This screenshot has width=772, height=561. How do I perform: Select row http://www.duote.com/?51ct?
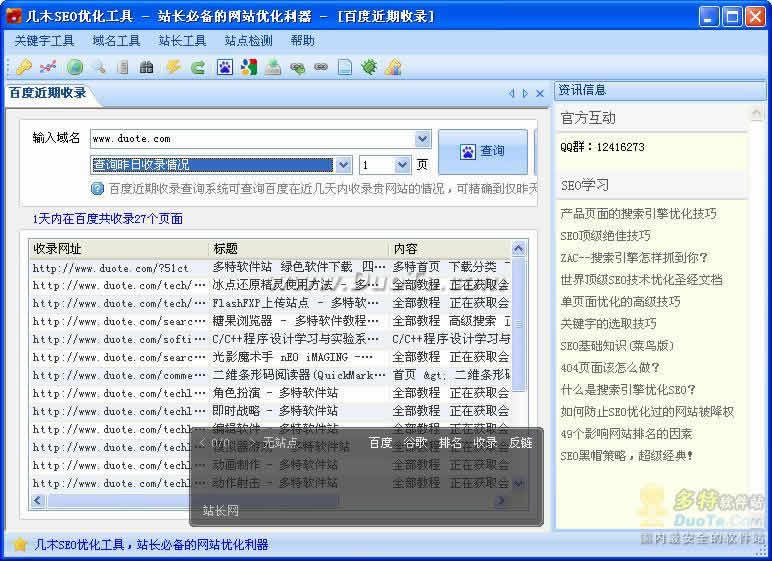[270, 268]
